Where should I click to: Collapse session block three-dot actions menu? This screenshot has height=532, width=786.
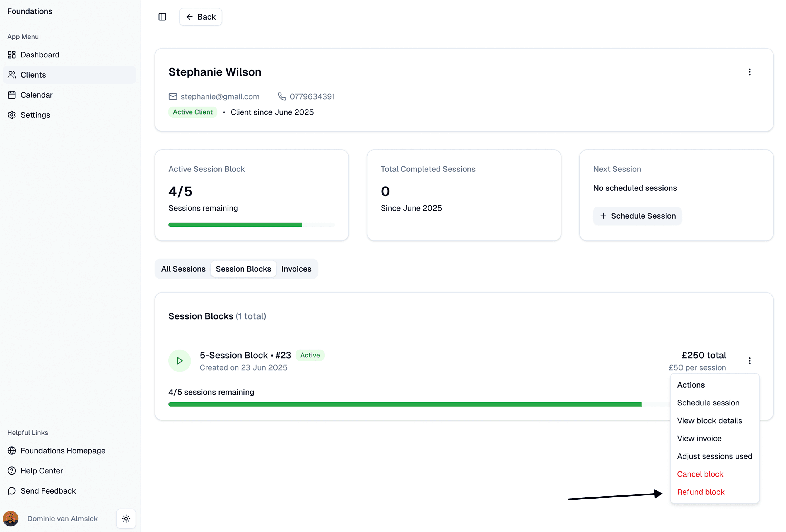tap(749, 361)
